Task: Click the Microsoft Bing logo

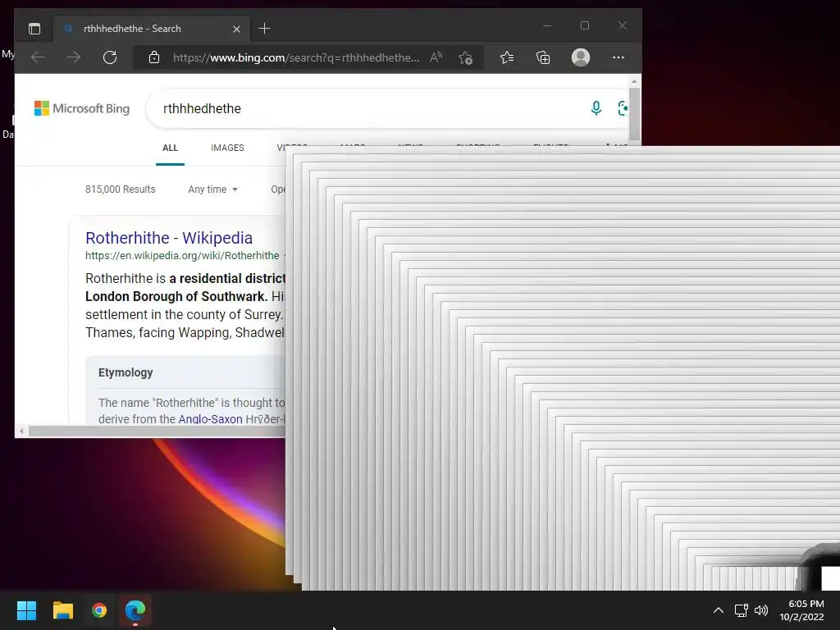Action: click(x=82, y=108)
